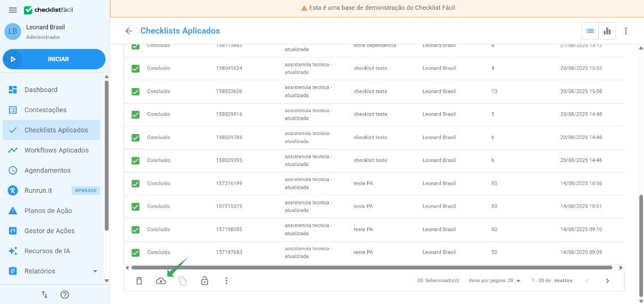Viewport: 644px width, 304px height.
Task: Uncheck the checkbox for checklist 158029395
Action: 135,160
